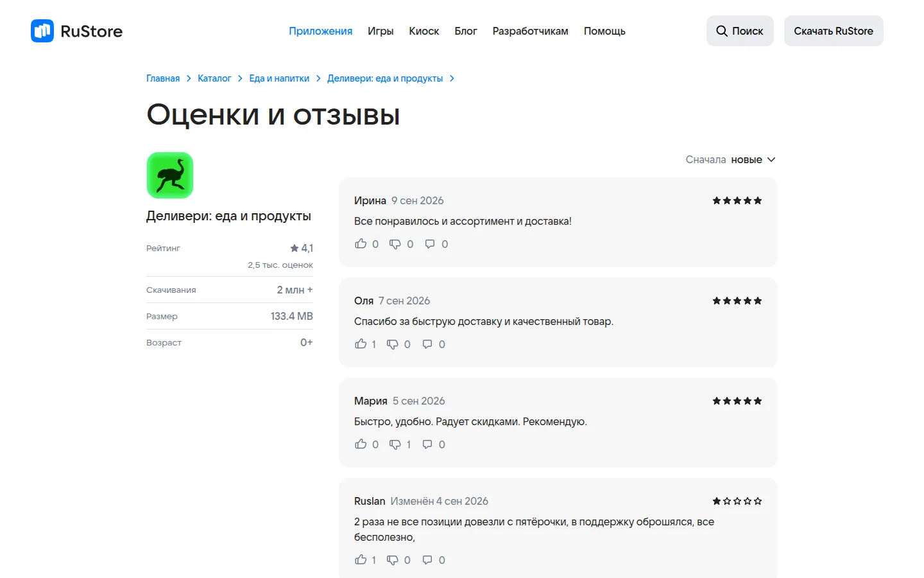Click review text Все понравилось и ассортимент
924x578 pixels.
coord(463,221)
